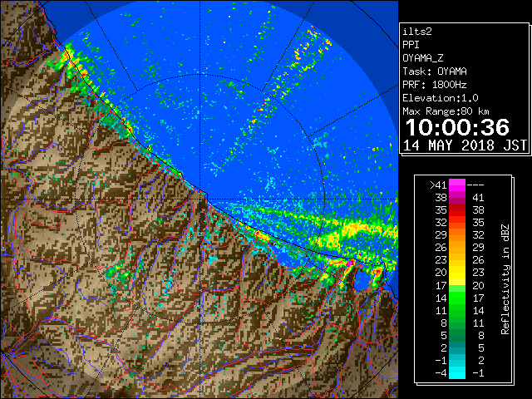Click the OYAMA_Z product name

[423, 58]
